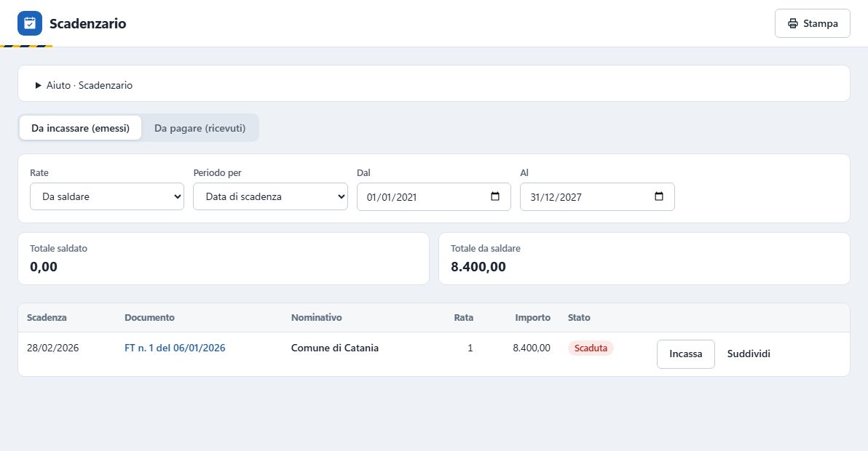Click the Al date field 31/12/2027
The height and width of the screenshot is (451, 868).
[x=597, y=196]
